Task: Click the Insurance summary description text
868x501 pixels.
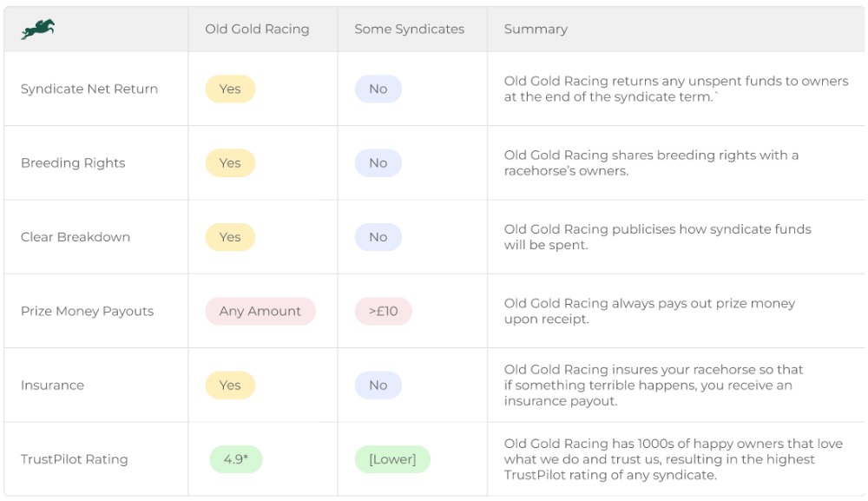Action: click(x=654, y=386)
